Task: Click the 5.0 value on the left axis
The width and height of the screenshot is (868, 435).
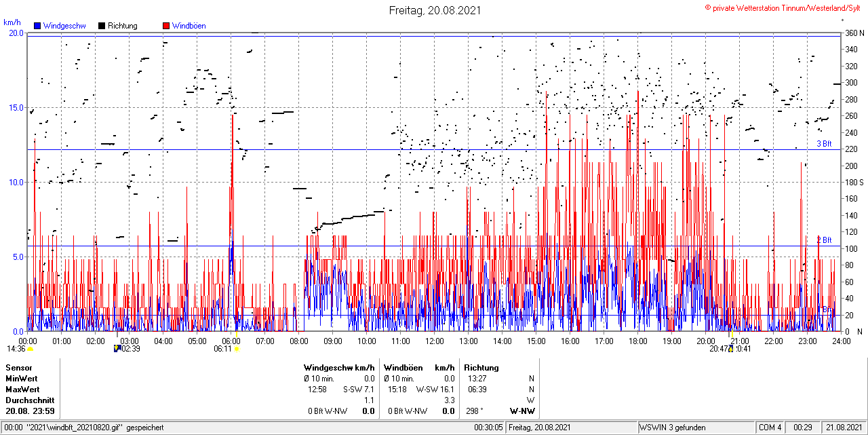Action: click(18, 257)
